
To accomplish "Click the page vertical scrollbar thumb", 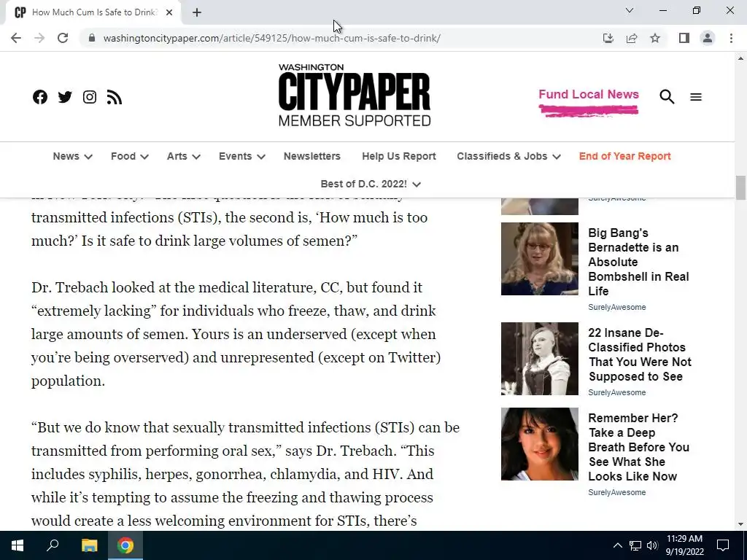I will (740, 187).
